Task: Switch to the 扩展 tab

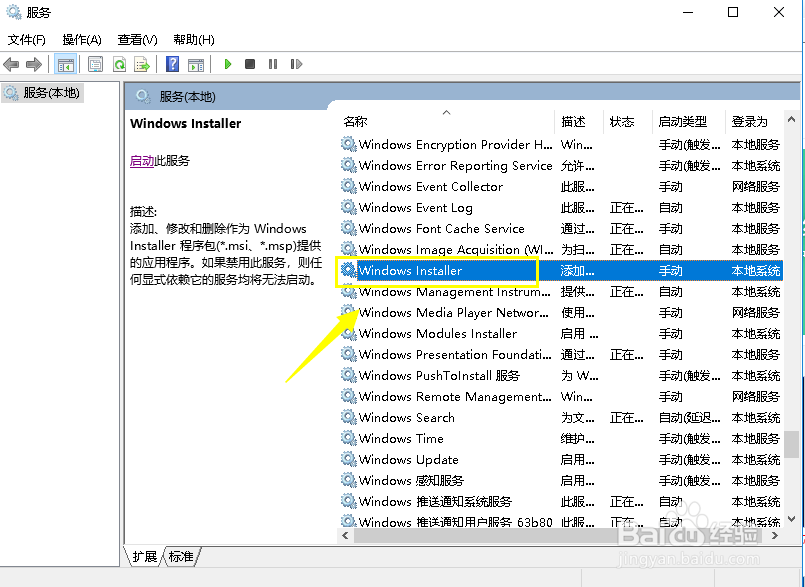Action: pos(143,558)
